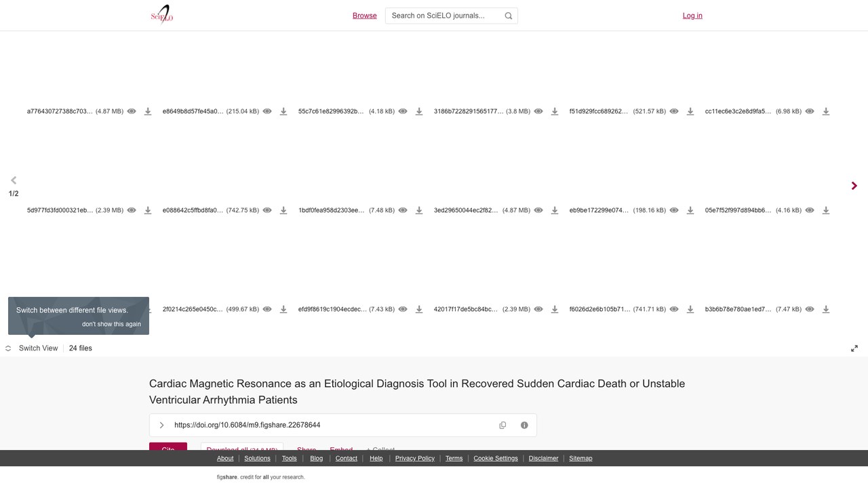The image size is (868, 488).
Task: Download file a776430727388c703 (4.87 MB)
Action: coord(148,111)
